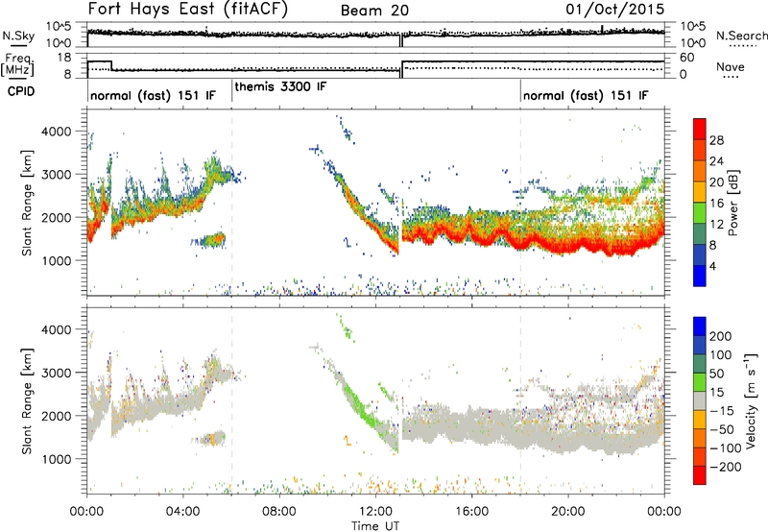The height and width of the screenshot is (532, 768).
Task: Click the 'N.Search' legend label
Action: click(741, 36)
